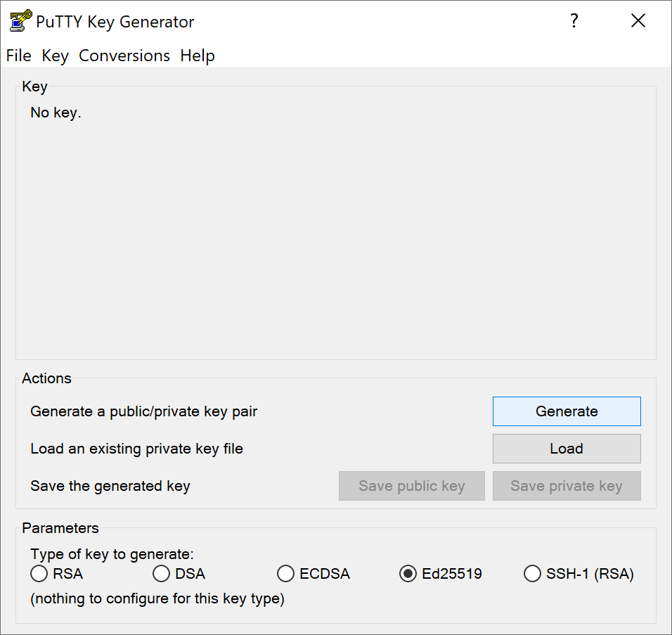Click the question mark help button
Screen dimensions: 672x635
point(574,20)
